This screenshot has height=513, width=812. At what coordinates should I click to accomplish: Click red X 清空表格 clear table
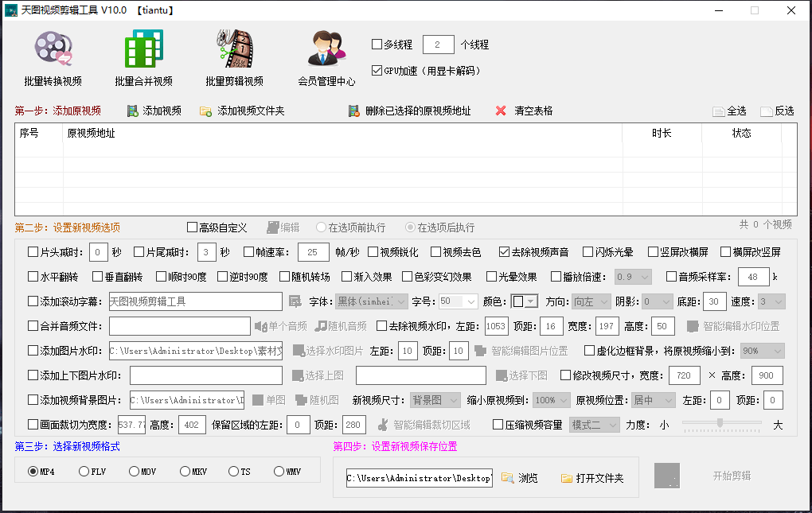501,111
